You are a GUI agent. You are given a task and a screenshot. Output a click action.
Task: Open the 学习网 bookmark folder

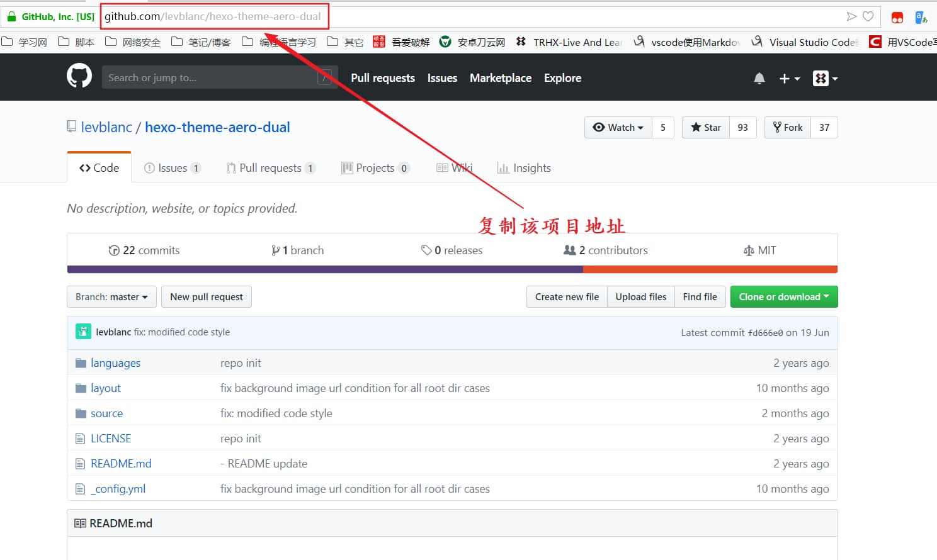point(25,42)
